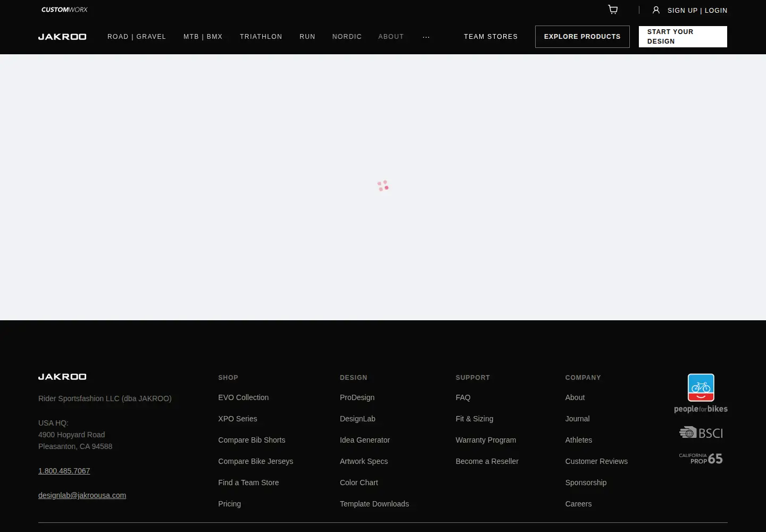Click the BSCI certification logo
Image resolution: width=766 pixels, height=532 pixels.
(701, 433)
